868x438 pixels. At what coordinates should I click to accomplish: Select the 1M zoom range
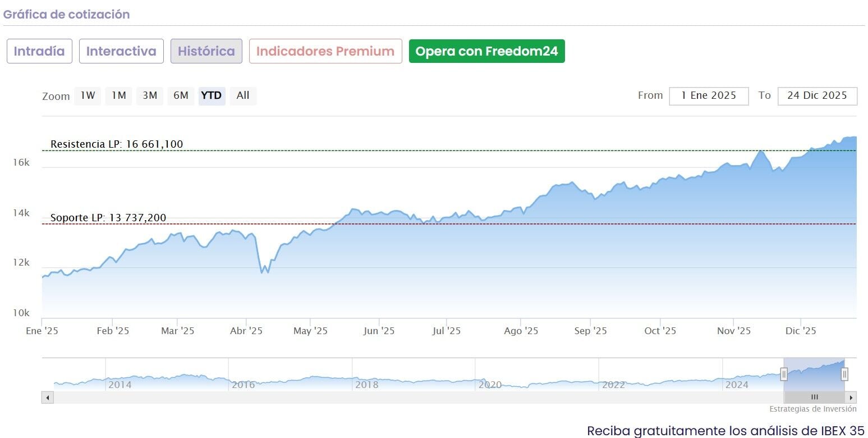pos(118,95)
